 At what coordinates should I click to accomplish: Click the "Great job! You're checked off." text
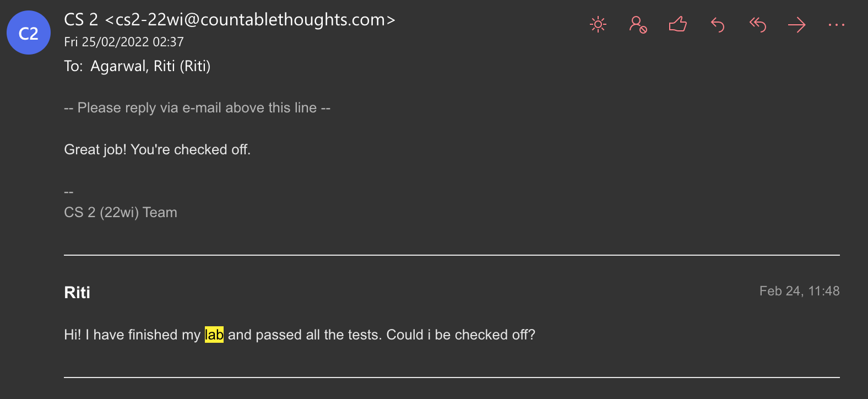click(158, 149)
